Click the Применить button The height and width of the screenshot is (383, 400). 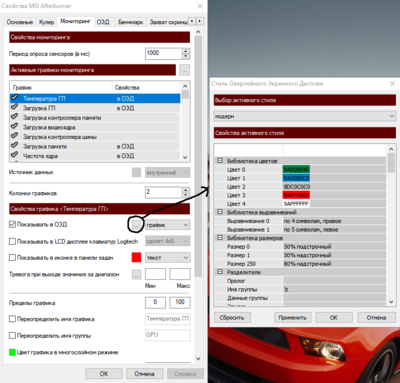coord(292,318)
